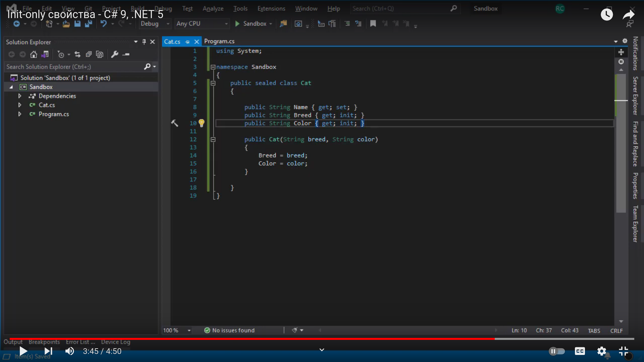Click Collapse All in Solution Explorer
644x362 pixels.
tap(89, 54)
